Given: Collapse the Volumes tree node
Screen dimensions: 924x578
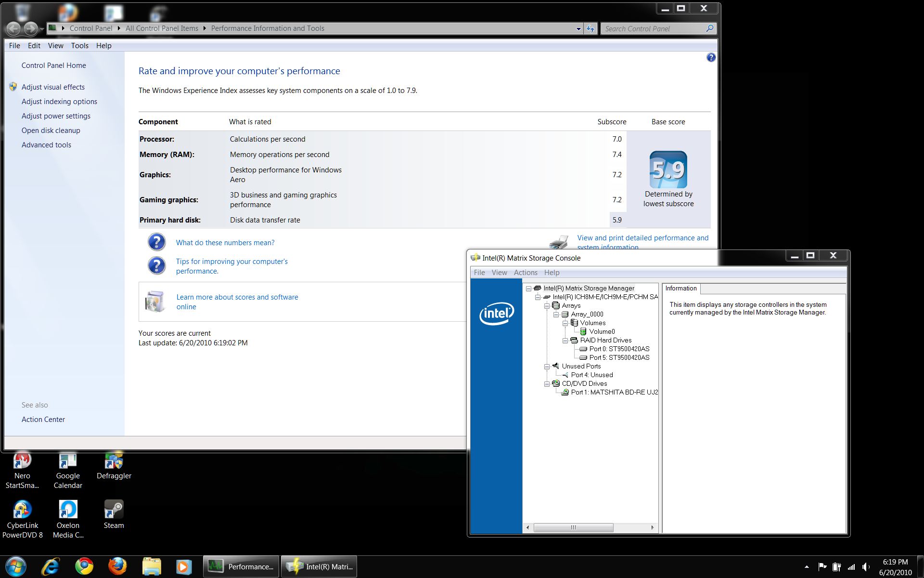Looking at the screenshot, I should [x=565, y=323].
